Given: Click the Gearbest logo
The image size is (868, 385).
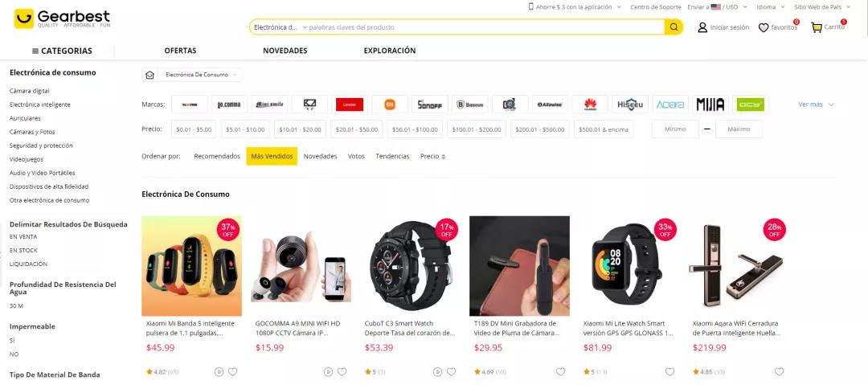Looking at the screenshot, I should point(62,18).
